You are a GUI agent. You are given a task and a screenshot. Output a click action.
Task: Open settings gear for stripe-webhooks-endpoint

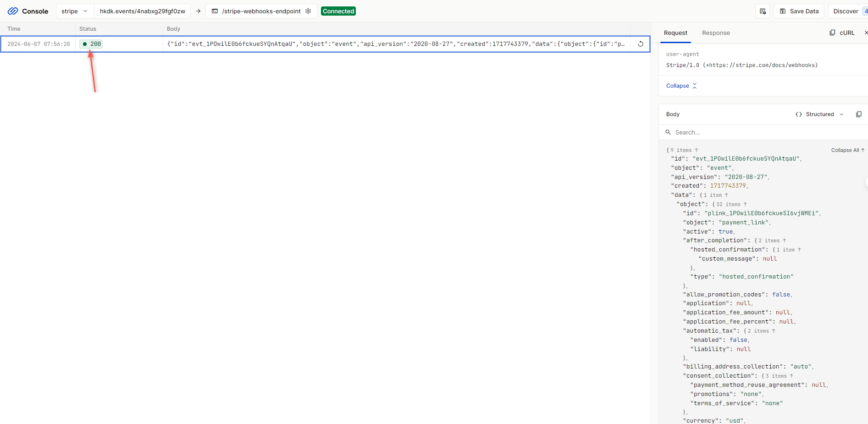308,11
